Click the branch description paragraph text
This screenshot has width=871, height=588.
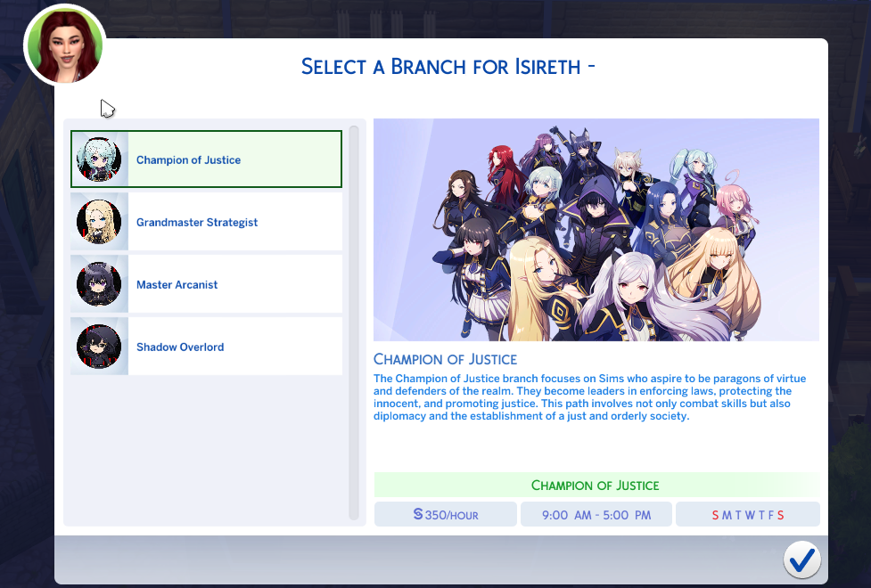(x=590, y=397)
